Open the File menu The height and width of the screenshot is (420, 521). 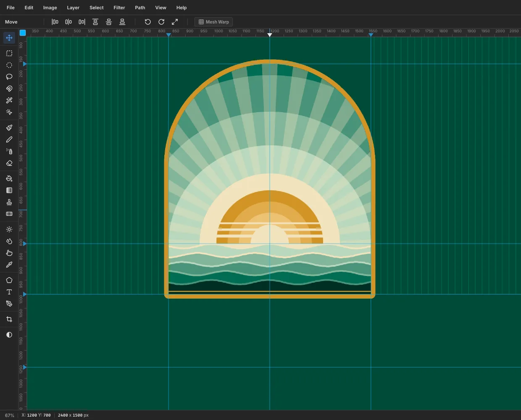[x=11, y=8]
